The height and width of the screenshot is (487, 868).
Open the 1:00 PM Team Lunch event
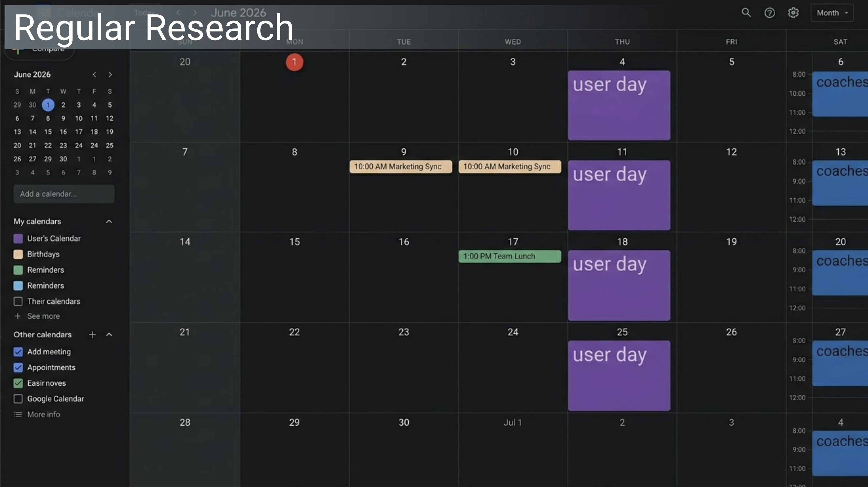(x=510, y=256)
